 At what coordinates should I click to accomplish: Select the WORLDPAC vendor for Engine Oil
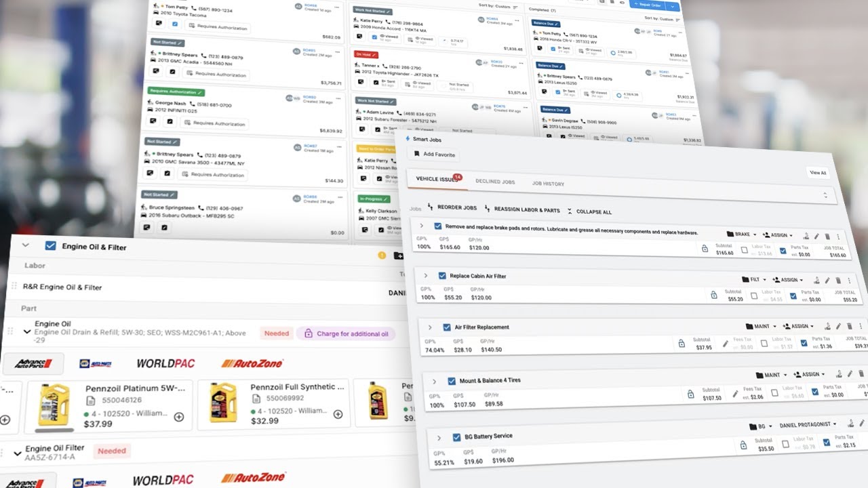coord(165,363)
